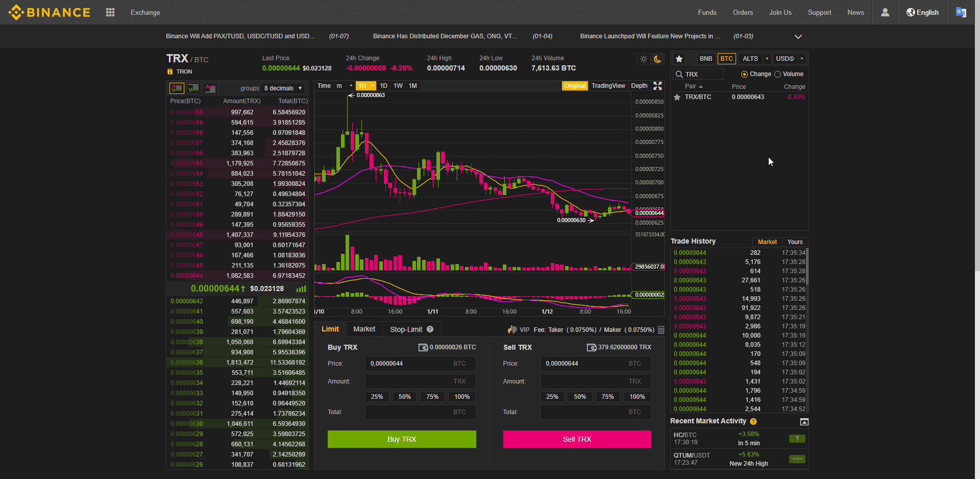980x479 pixels.
Task: Select the 0.00000636 buy order row
Action: [x=238, y=363]
